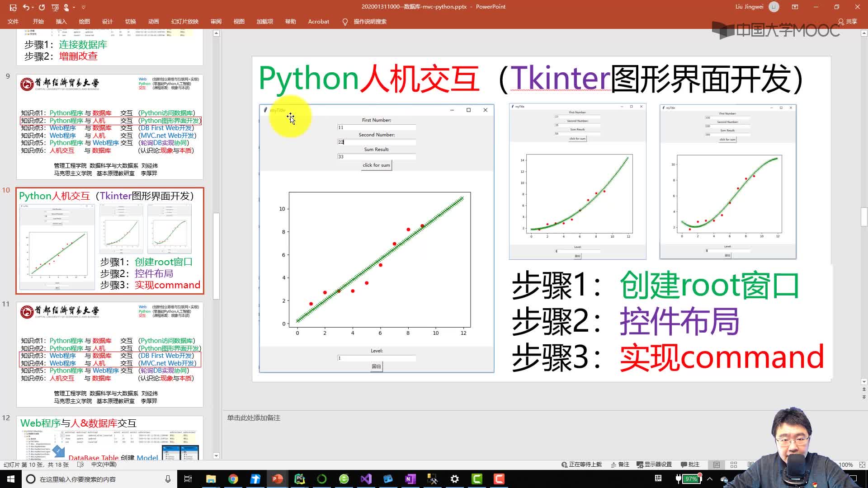Switch to the 插入 ribbon tab
This screenshot has height=488, width=868.
click(61, 21)
